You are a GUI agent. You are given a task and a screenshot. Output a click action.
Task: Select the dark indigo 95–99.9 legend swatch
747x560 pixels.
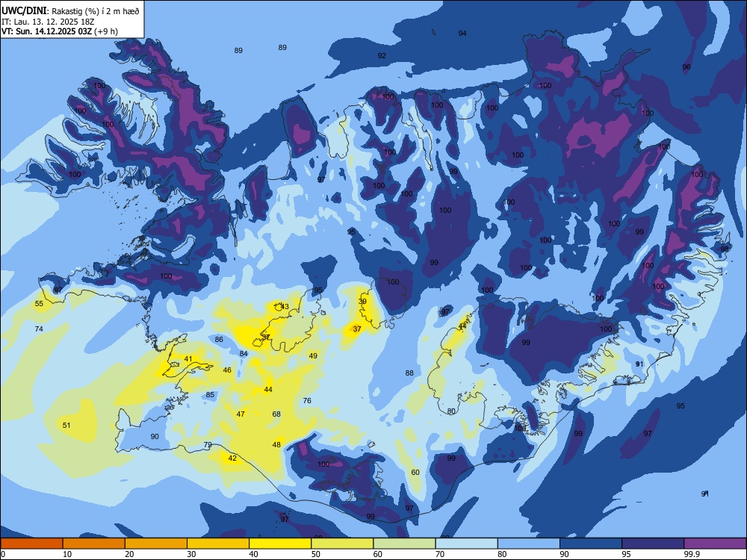coord(653,544)
